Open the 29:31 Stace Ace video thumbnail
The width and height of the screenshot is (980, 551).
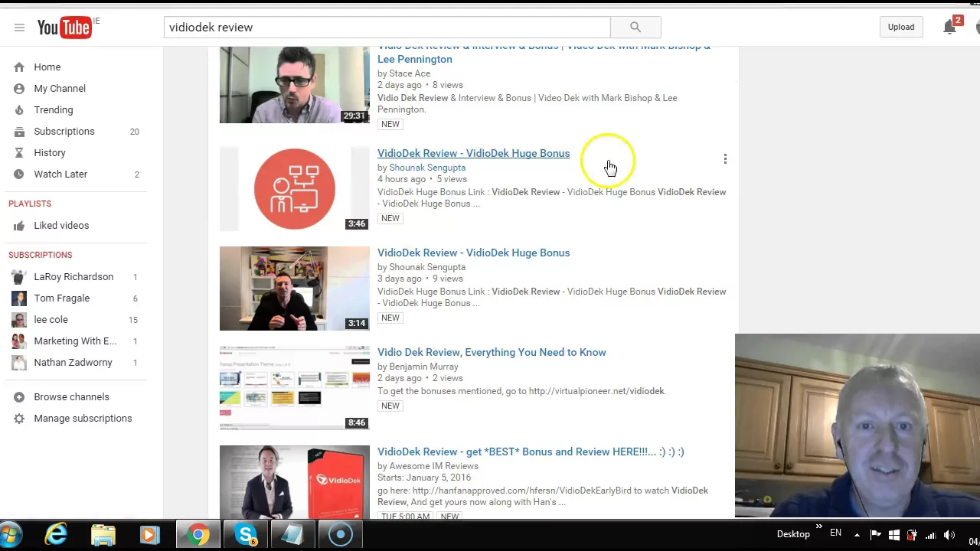(295, 84)
